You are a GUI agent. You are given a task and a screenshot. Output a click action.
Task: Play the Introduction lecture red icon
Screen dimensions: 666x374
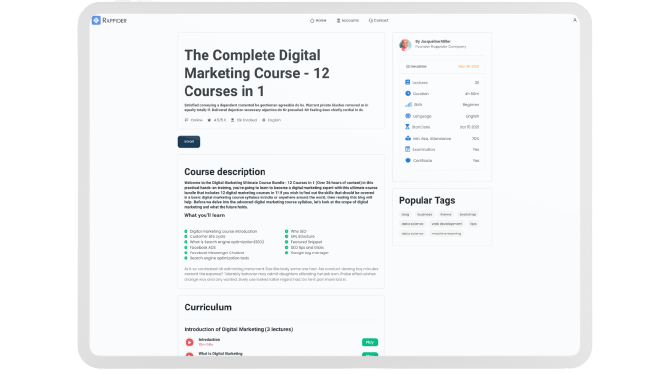click(x=189, y=342)
